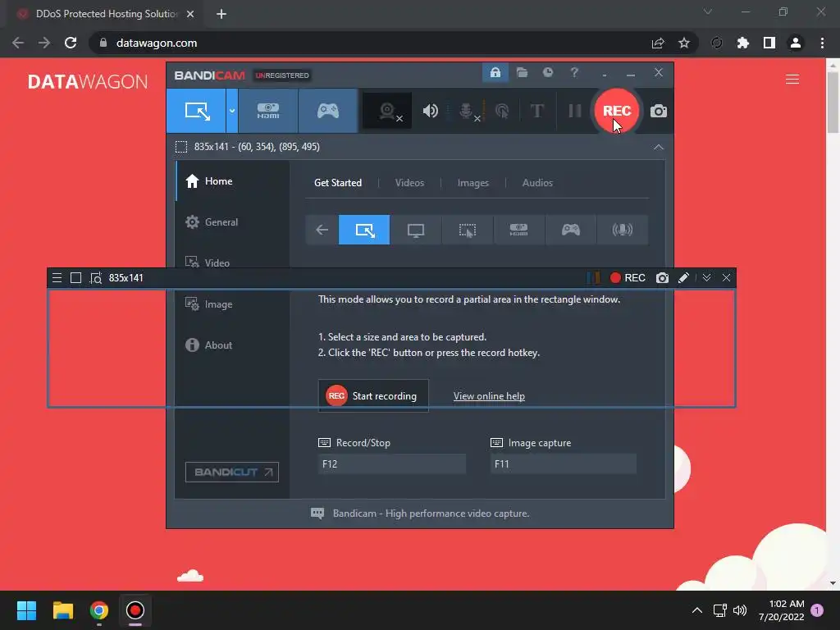Switch to the Images tab

[x=472, y=183]
